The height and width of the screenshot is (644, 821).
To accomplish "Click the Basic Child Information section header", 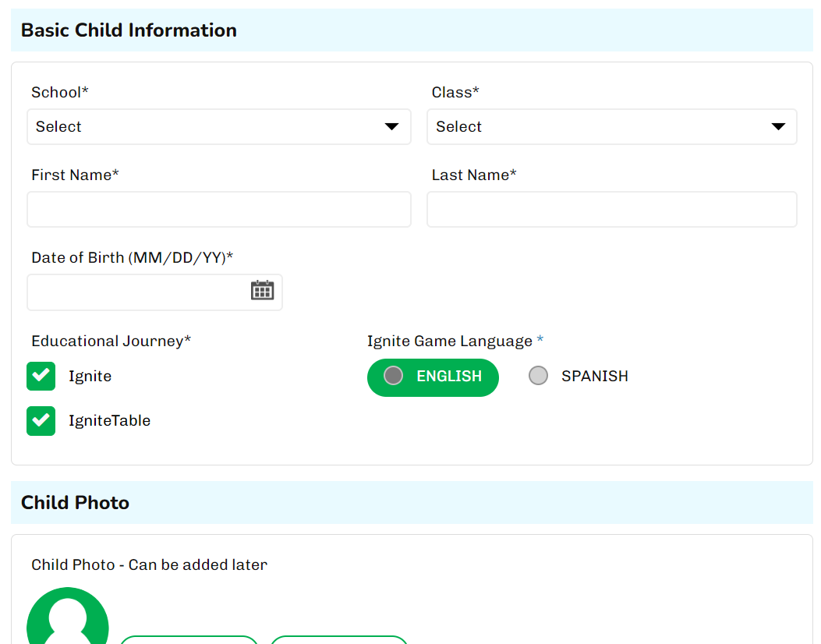I will click(129, 30).
